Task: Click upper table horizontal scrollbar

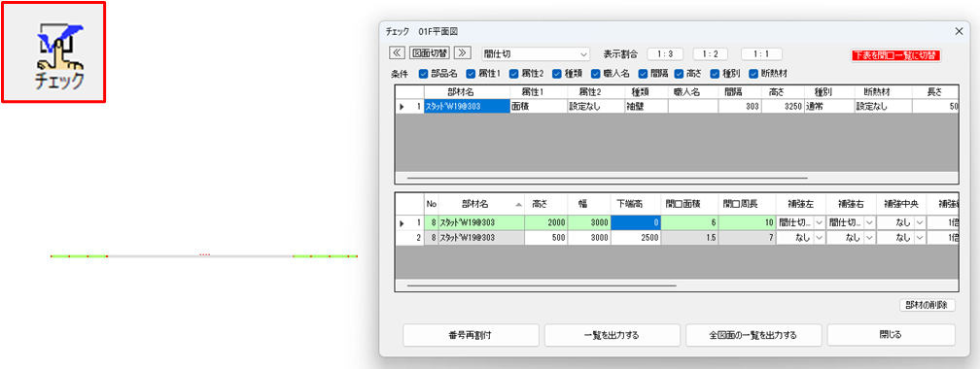Action: point(607,178)
